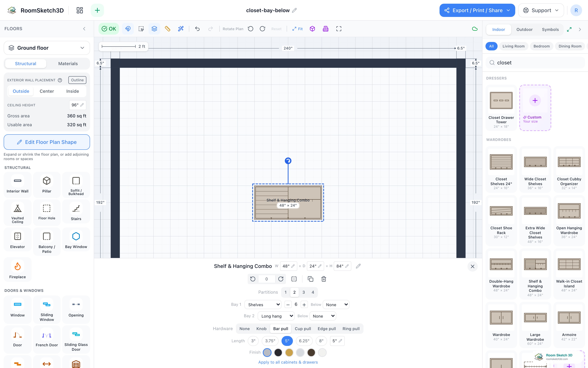Click the Outline button

coord(77,80)
